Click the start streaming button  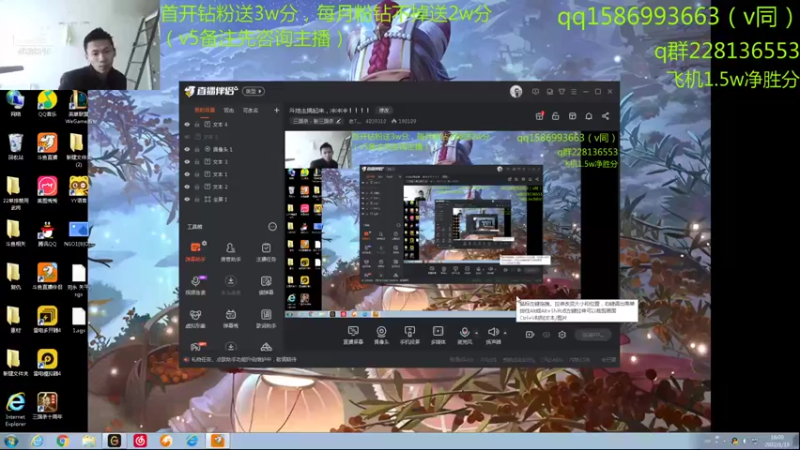coord(592,335)
